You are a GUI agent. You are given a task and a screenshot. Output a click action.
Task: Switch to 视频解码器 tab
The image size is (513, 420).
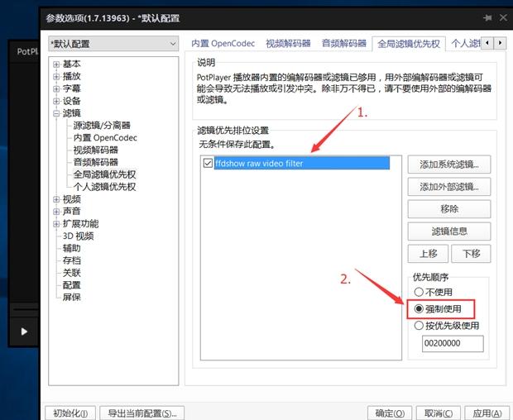click(x=288, y=44)
